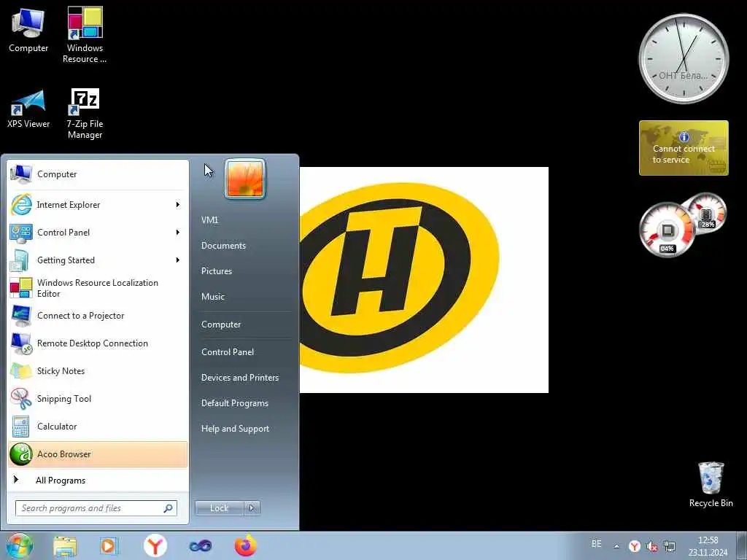Launch Yandex Browser from the taskbar
The height and width of the screenshot is (560, 747).
pyautogui.click(x=155, y=545)
